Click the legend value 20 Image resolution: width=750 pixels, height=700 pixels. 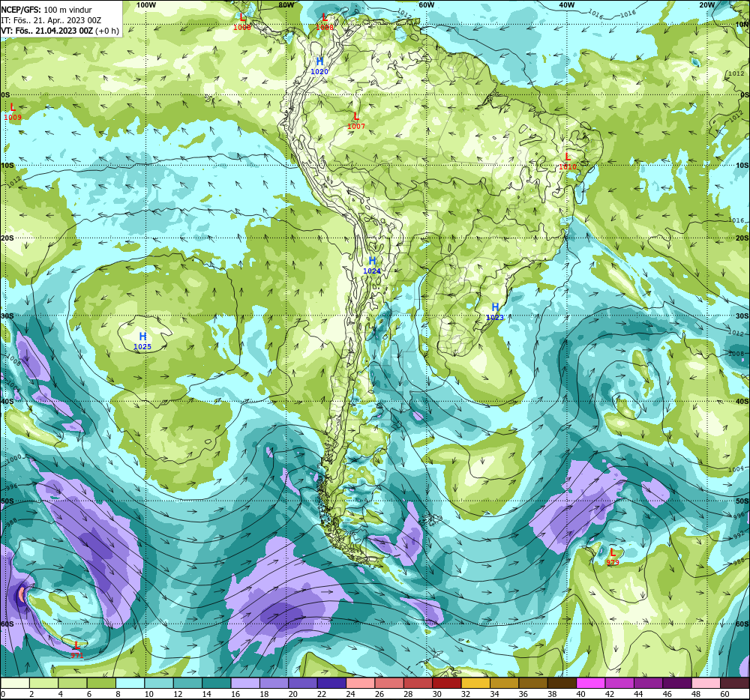[x=292, y=694]
